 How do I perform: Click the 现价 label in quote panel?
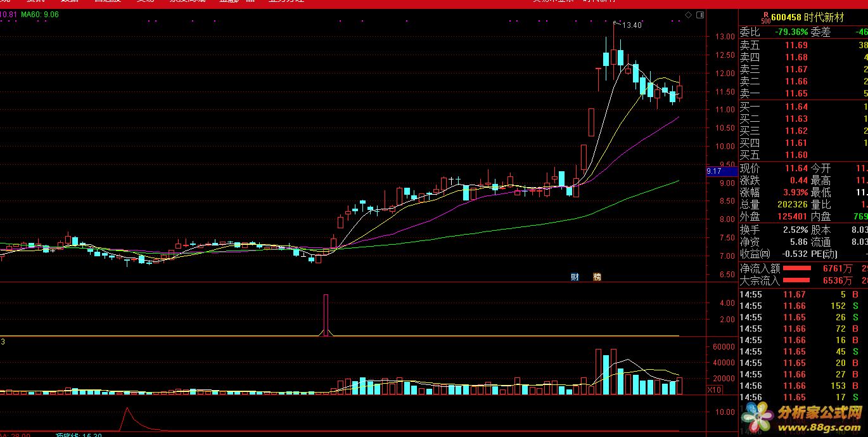pos(750,168)
